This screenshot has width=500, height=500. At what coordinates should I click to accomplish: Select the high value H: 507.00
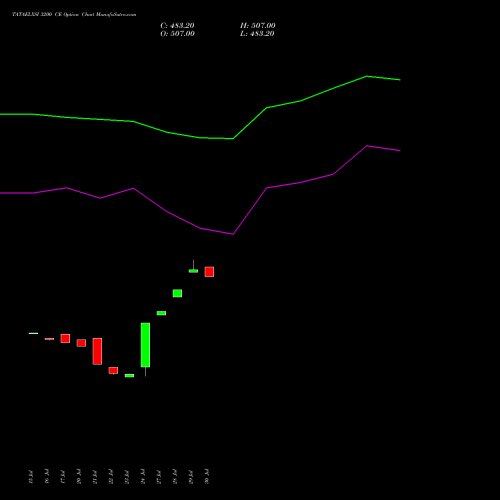pos(258,26)
